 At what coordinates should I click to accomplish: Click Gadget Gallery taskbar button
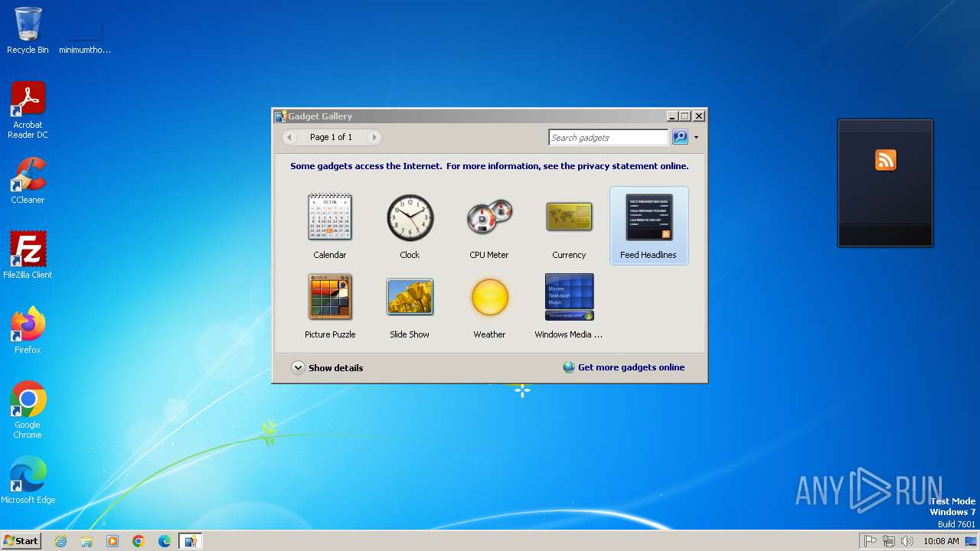(190, 541)
